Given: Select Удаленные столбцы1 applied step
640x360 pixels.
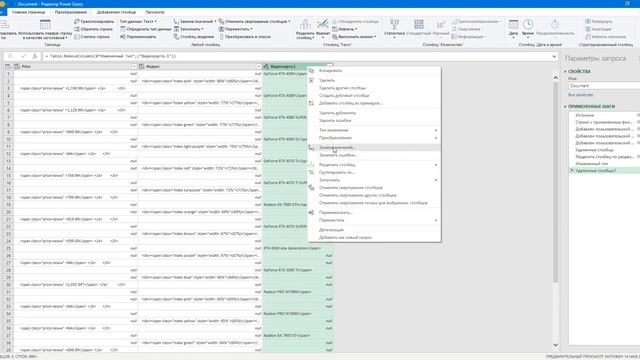Looking at the screenshot, I should pos(604,171).
